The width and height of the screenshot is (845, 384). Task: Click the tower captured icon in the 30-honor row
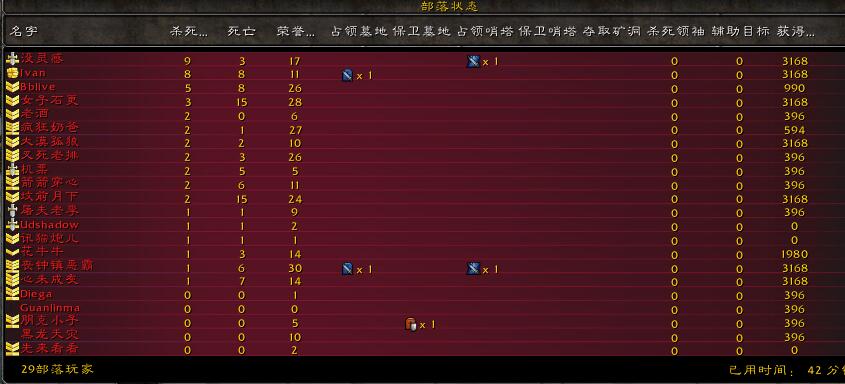(473, 268)
